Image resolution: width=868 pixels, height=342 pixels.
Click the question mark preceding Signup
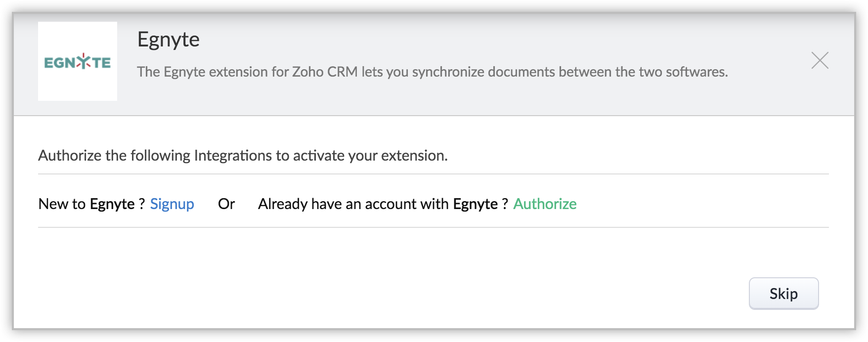coord(141,204)
